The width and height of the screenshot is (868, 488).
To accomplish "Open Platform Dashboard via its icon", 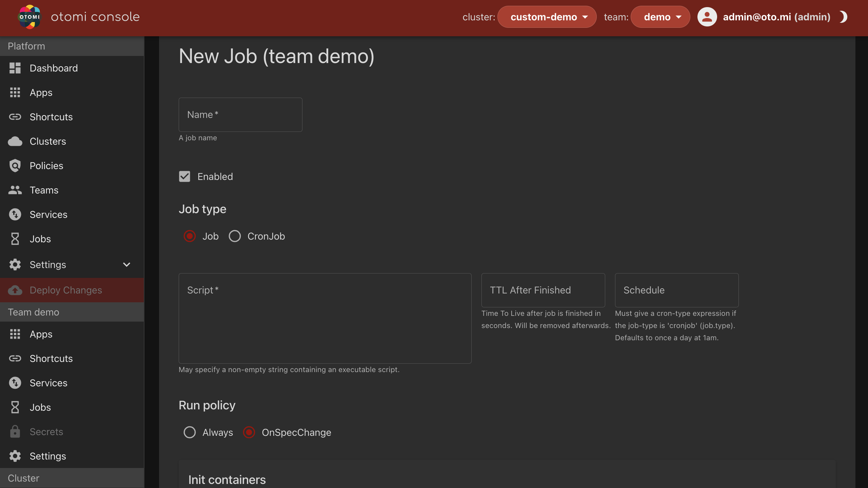I will (x=15, y=68).
